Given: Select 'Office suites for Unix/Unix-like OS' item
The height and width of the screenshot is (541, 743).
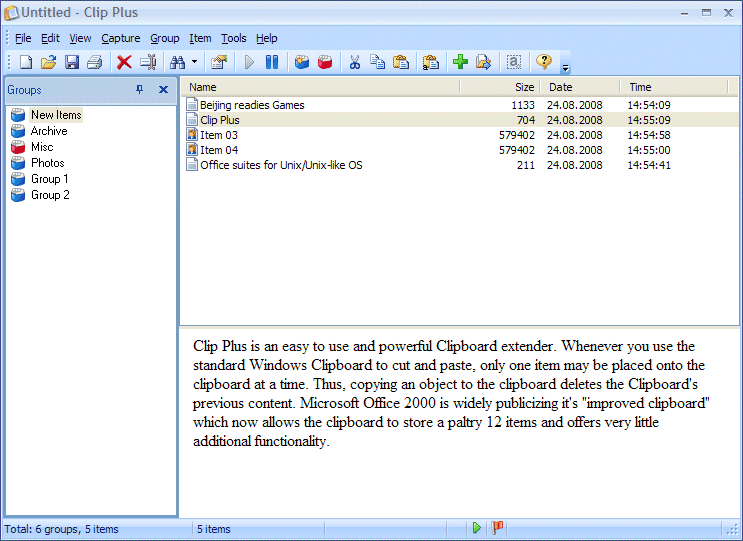Looking at the screenshot, I should 459,165.
